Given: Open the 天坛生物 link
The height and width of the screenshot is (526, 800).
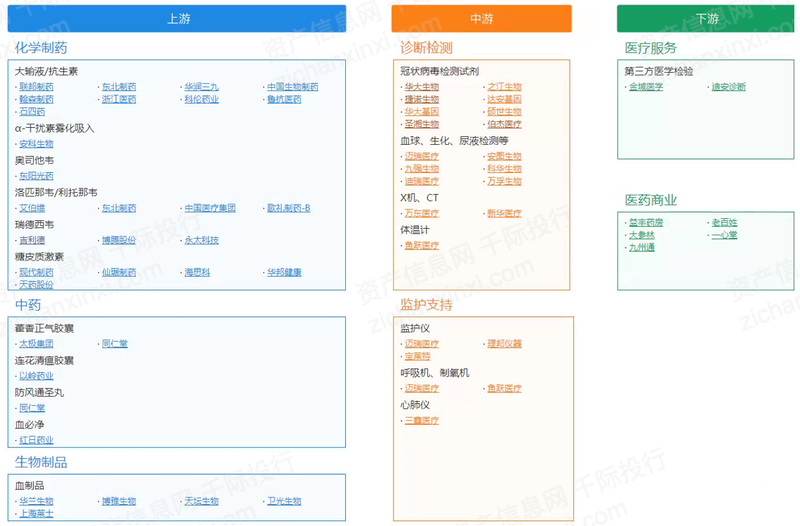Looking at the screenshot, I should (202, 502).
